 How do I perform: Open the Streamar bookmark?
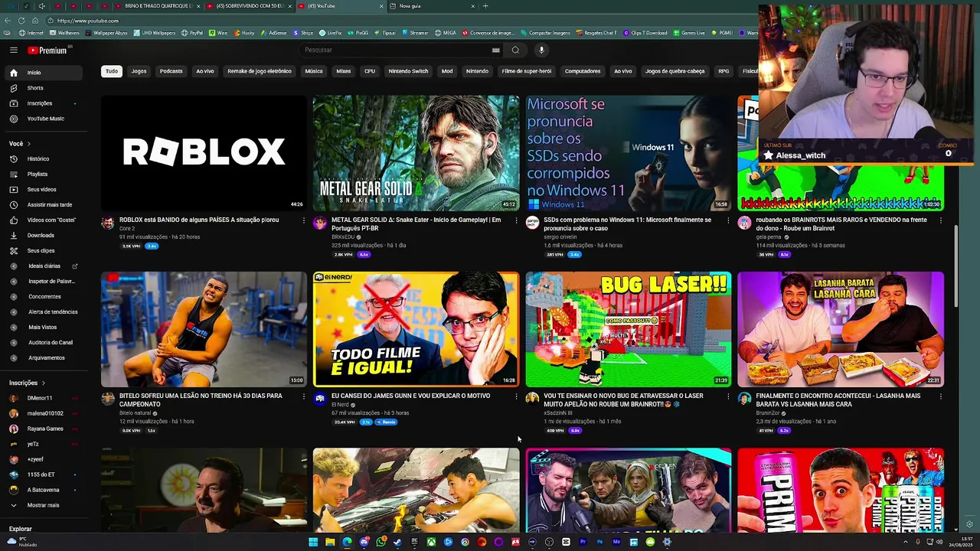(415, 33)
